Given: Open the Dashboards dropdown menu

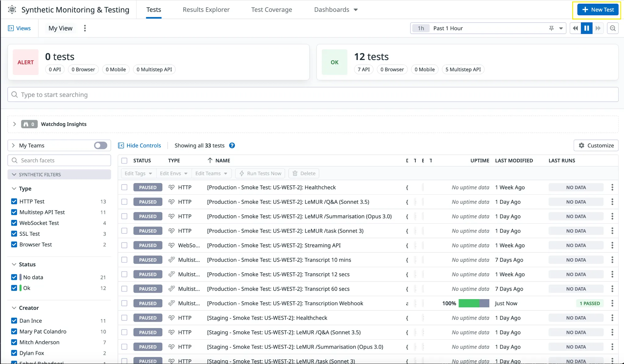Looking at the screenshot, I should pos(336,10).
